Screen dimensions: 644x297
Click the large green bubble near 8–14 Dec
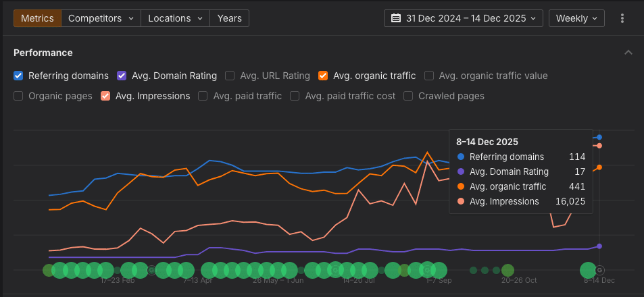(588, 270)
